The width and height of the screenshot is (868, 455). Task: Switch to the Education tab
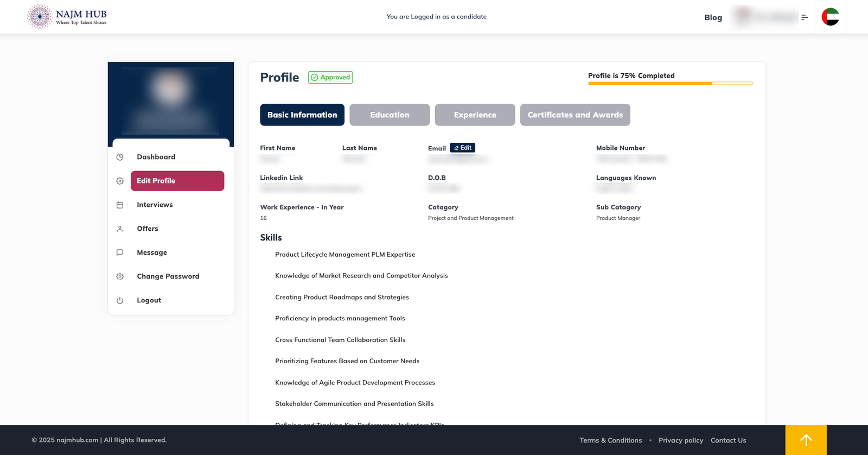point(390,115)
